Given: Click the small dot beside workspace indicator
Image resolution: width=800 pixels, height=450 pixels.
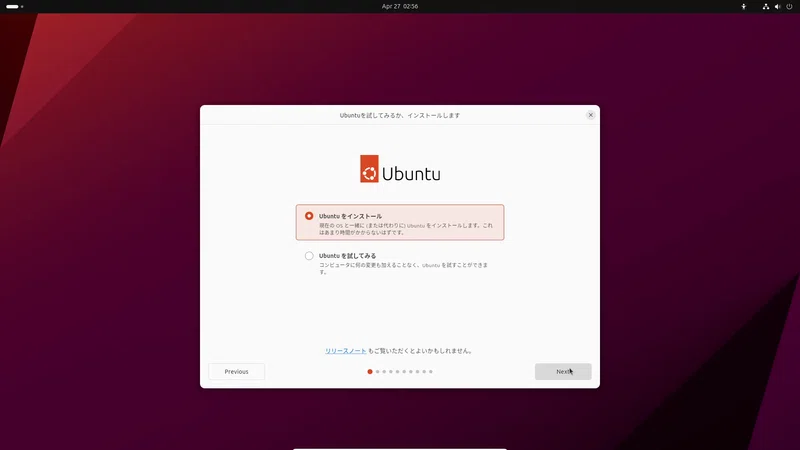Looking at the screenshot, I should pyautogui.click(x=22, y=7).
